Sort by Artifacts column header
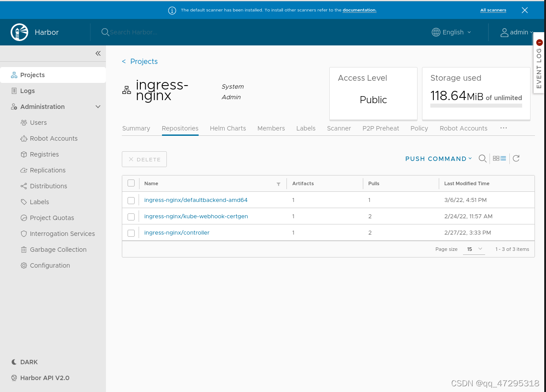Image resolution: width=546 pixels, height=392 pixels. click(303, 183)
